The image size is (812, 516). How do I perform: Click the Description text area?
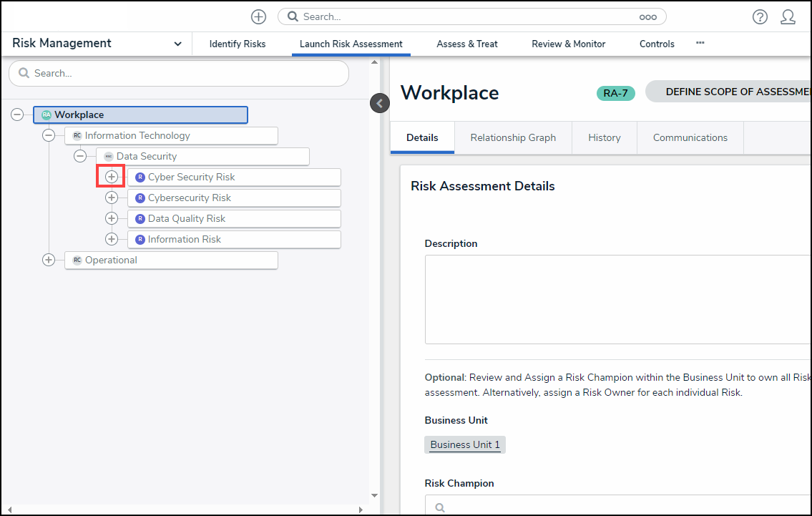(615, 299)
